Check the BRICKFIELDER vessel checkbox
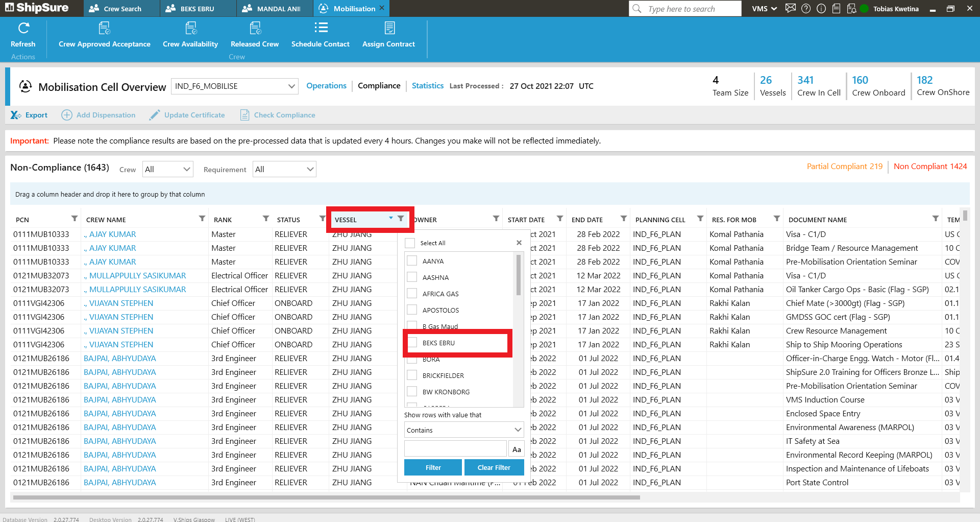The image size is (980, 522). coord(412,375)
